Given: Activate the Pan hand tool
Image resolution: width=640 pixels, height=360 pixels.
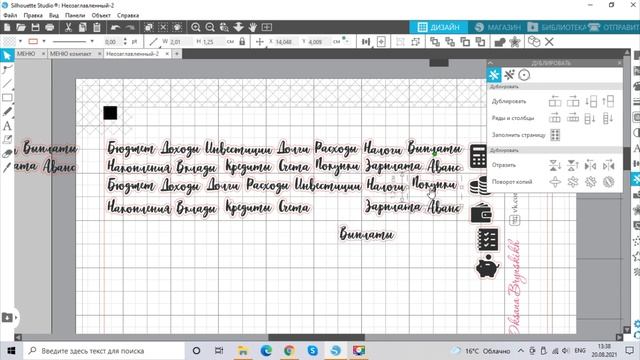Looking at the screenshot, I should [x=253, y=27].
